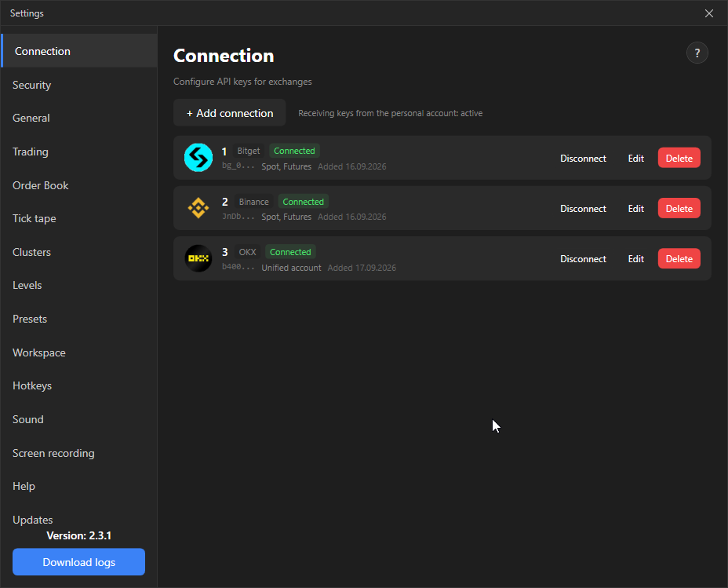Click the Binance exchange logo icon
The height and width of the screenshot is (588, 728).
point(198,207)
